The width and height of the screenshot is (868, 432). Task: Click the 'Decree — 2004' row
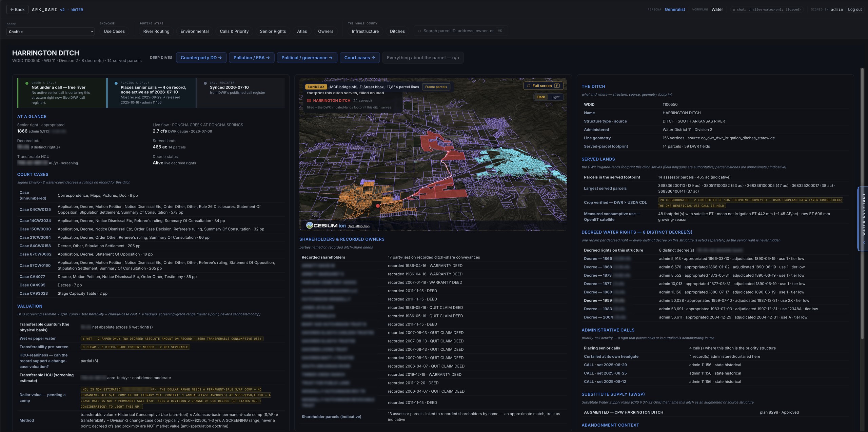[715, 317]
